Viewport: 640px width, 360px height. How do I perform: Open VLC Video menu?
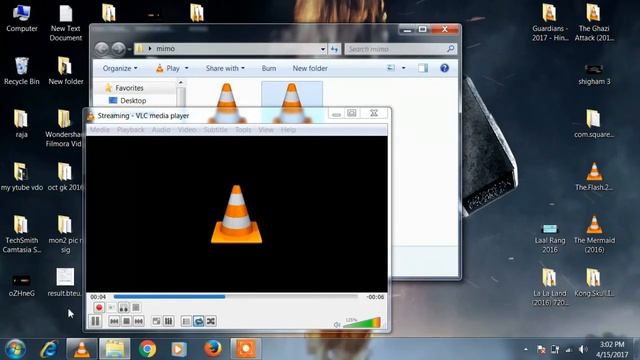tap(187, 130)
